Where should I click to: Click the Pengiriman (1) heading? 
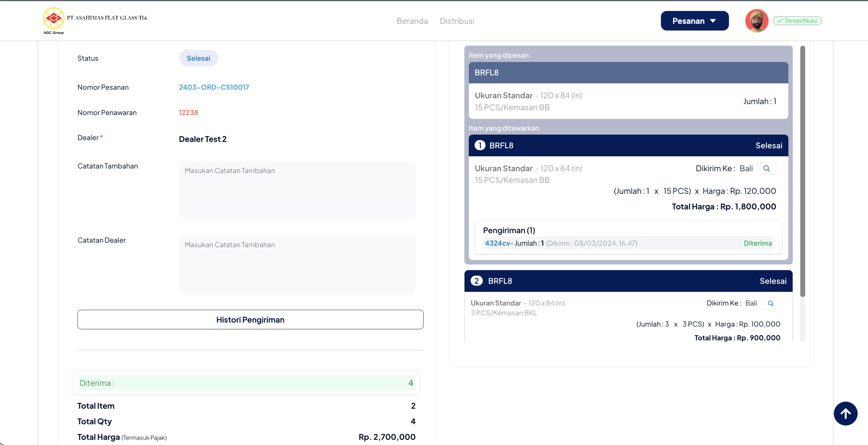coord(509,230)
